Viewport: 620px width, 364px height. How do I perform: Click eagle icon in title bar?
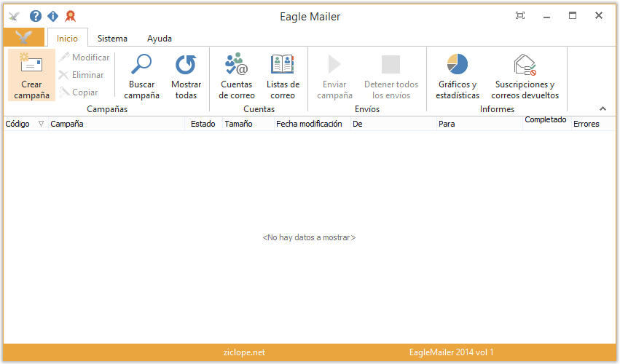click(15, 16)
